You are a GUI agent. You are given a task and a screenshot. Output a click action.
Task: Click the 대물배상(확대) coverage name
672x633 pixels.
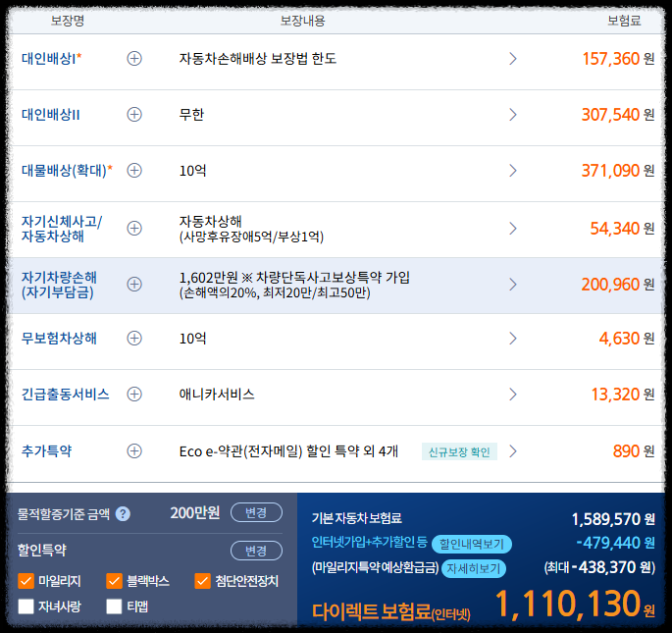(67, 171)
